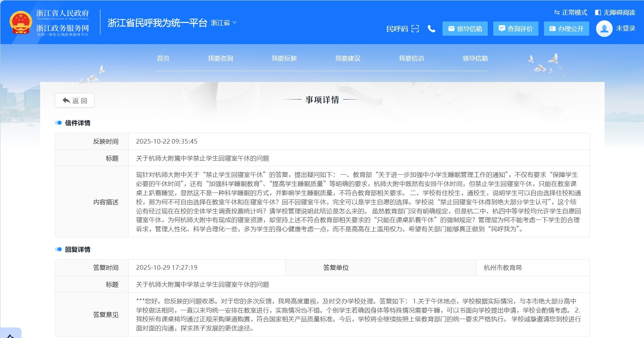Click the back arrow icon in 返回 button
The image size is (644, 338).
[x=65, y=100]
